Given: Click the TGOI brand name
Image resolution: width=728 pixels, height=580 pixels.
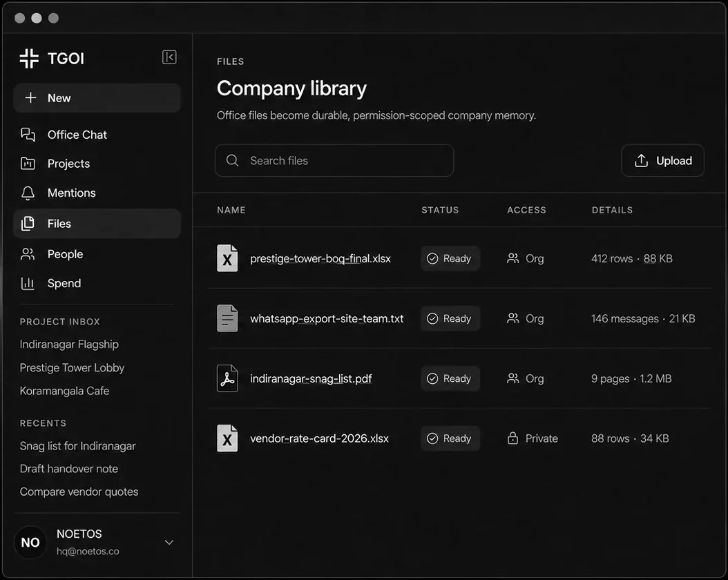Looking at the screenshot, I should pyautogui.click(x=66, y=59).
